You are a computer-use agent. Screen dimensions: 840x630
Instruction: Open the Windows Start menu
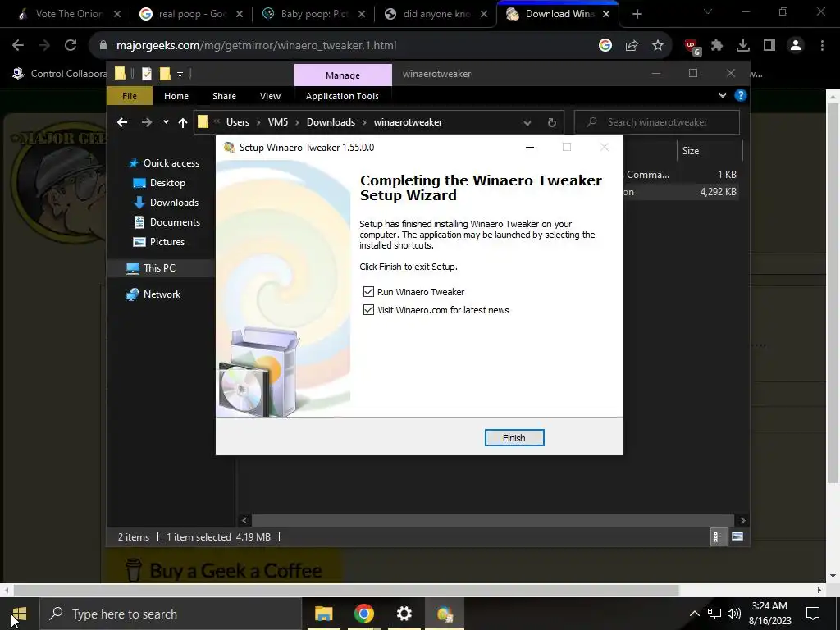[x=20, y=614]
